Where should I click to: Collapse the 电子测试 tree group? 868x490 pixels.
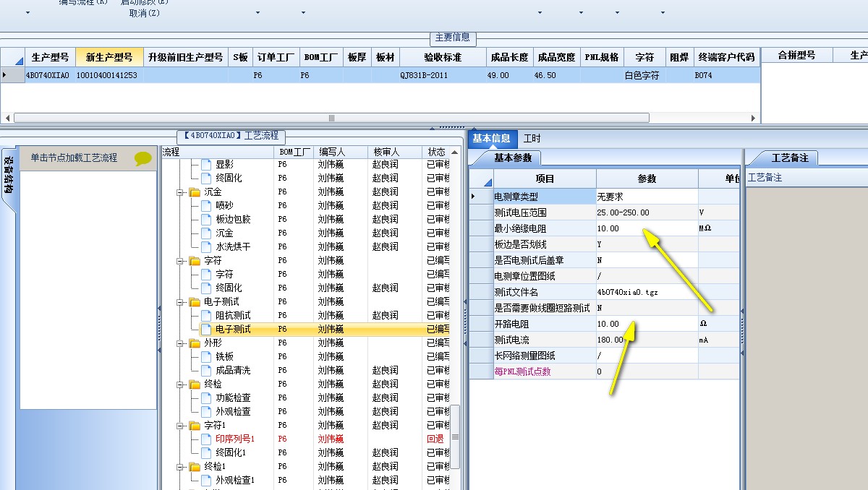pyautogui.click(x=180, y=302)
